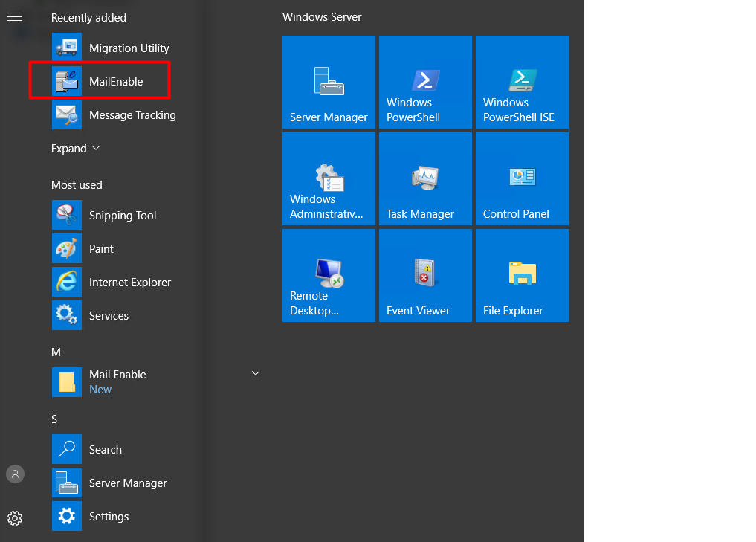This screenshot has height=542, width=756.
Task: Click the letter M section header
Action: tap(56, 352)
